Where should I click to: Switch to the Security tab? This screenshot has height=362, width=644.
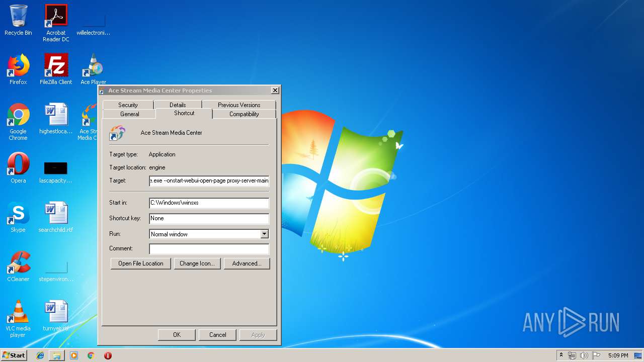[128, 105]
